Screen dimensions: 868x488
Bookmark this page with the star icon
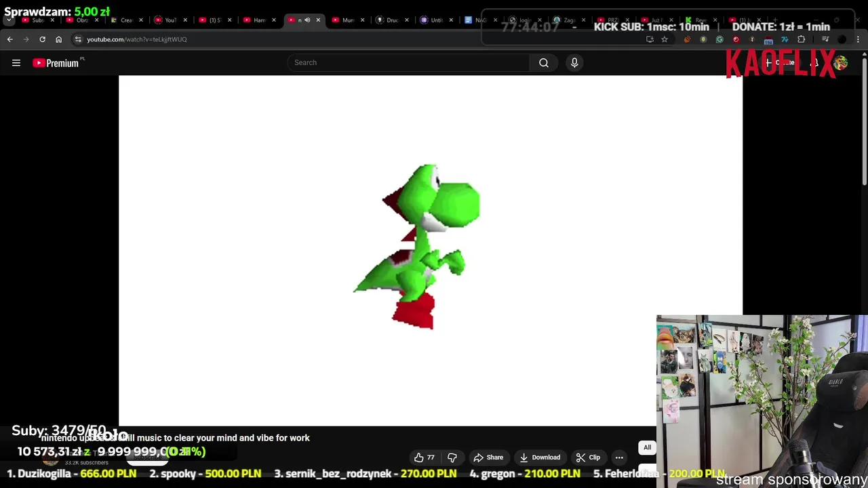[x=665, y=39]
